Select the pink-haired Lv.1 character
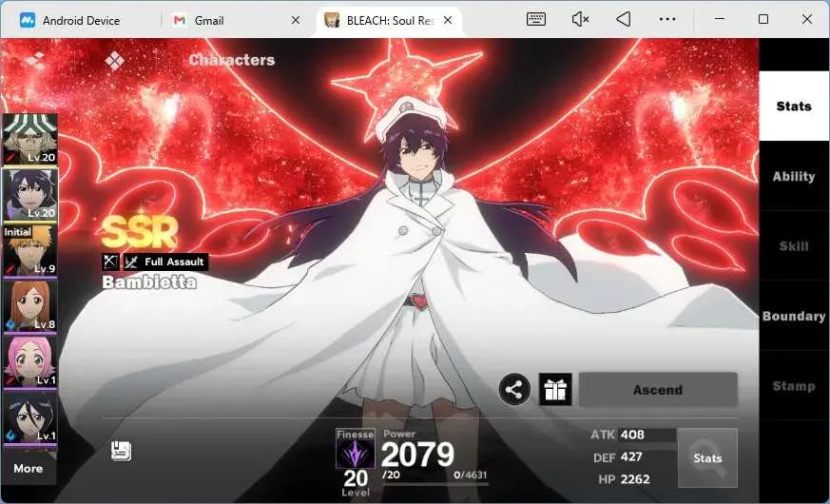Image resolution: width=830 pixels, height=504 pixels. click(30, 361)
